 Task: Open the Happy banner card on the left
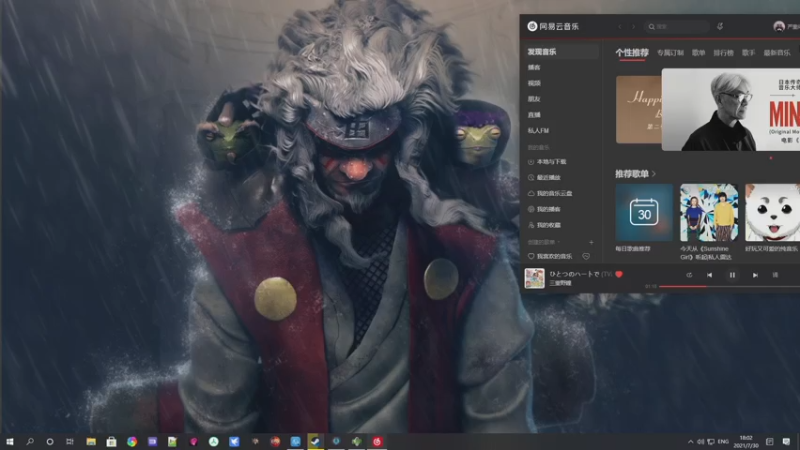(x=639, y=110)
